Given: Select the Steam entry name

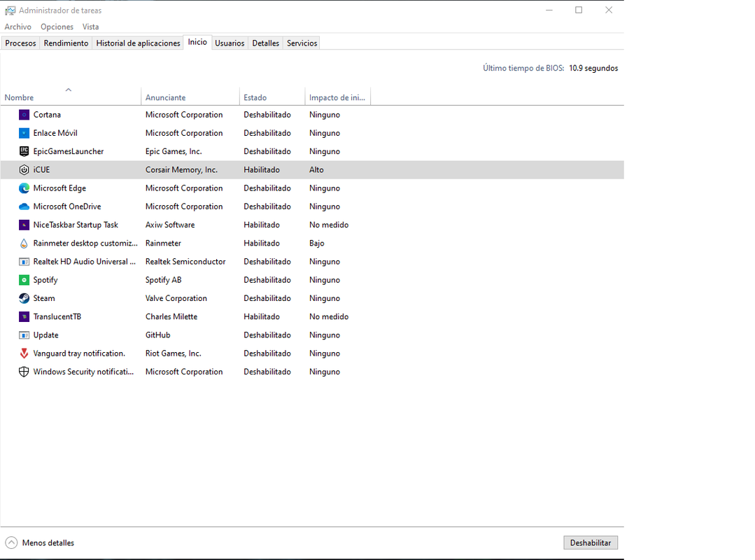Looking at the screenshot, I should coord(44,298).
